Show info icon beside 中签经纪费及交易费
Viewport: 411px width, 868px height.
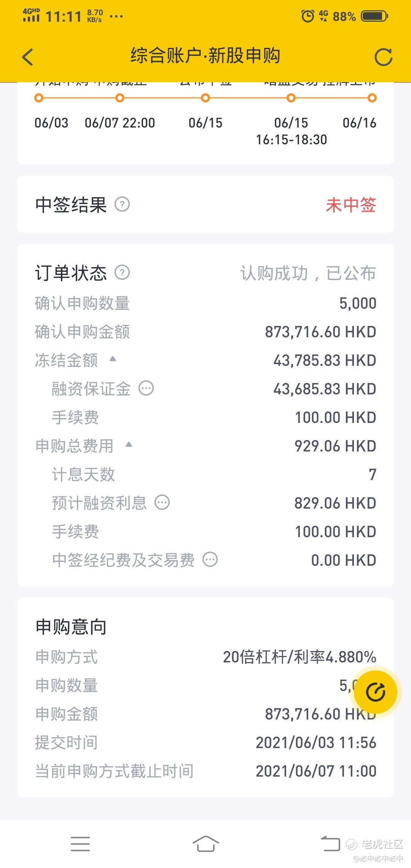point(210,560)
